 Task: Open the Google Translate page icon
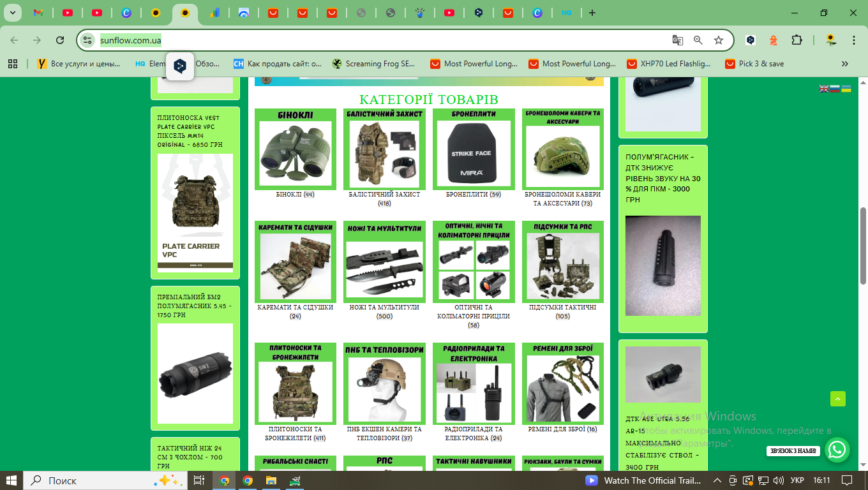coord(678,40)
